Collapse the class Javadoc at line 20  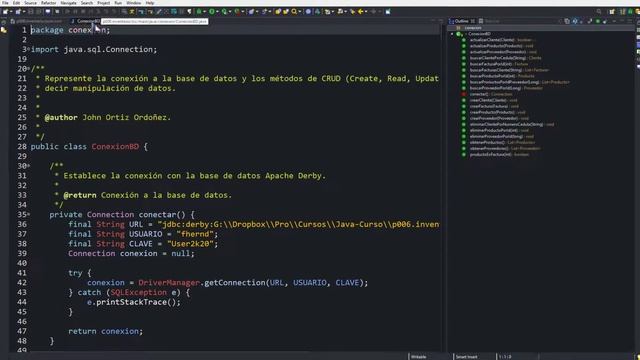(29, 69)
